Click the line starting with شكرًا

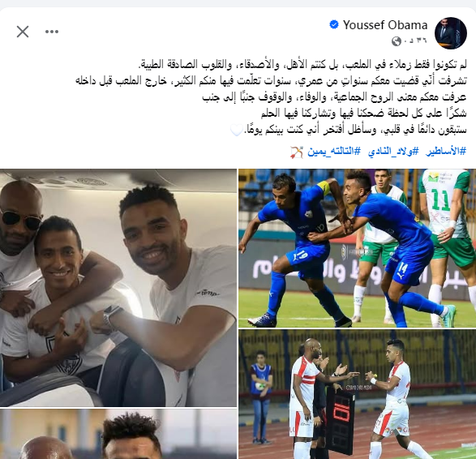tap(363, 114)
